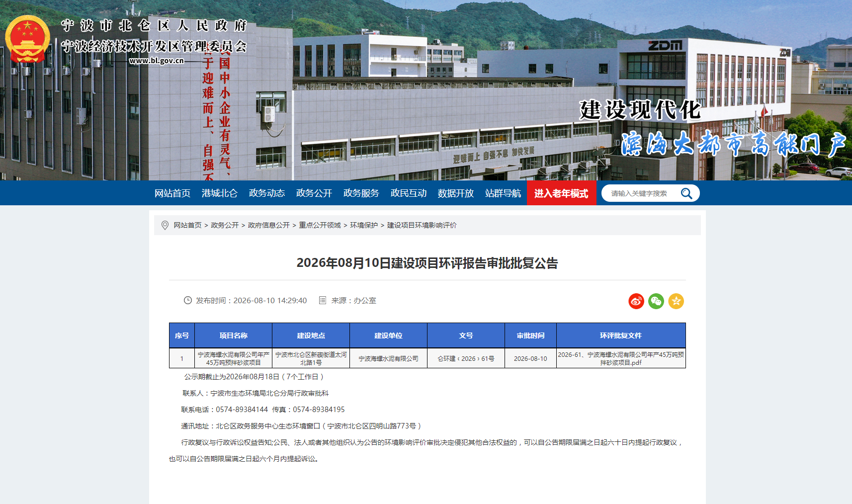Screen dimensions: 852x504
Task: Open the 政民互动 navigation item
Action: (x=409, y=193)
